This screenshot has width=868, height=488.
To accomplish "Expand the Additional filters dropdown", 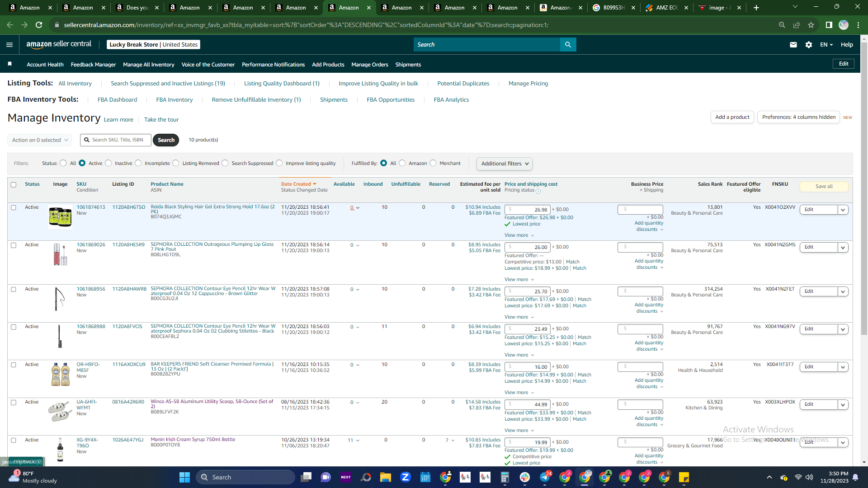I will point(505,164).
